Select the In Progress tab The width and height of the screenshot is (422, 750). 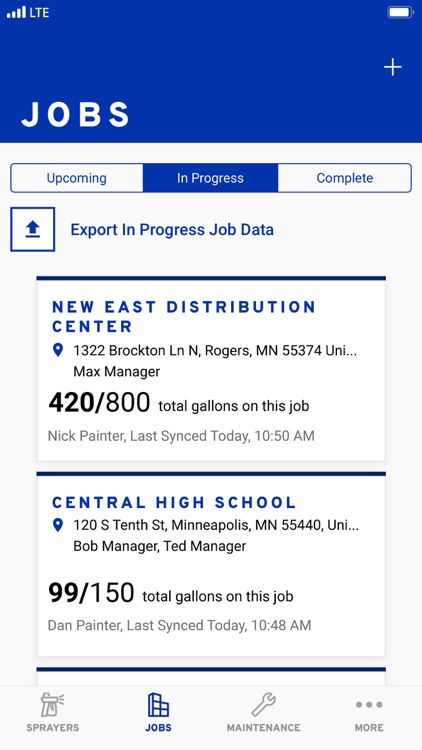(211, 178)
